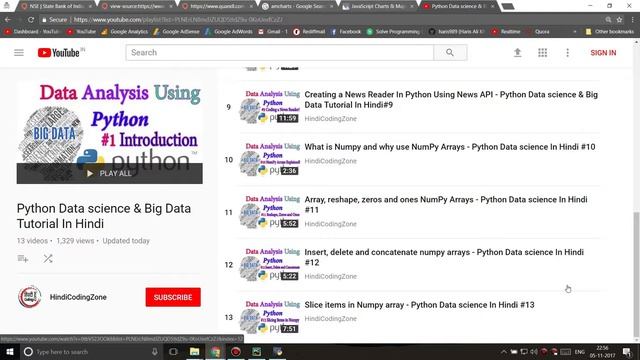640x360 pixels.
Task: Open the YouTube settings three-dot menu
Action: tap(567, 53)
